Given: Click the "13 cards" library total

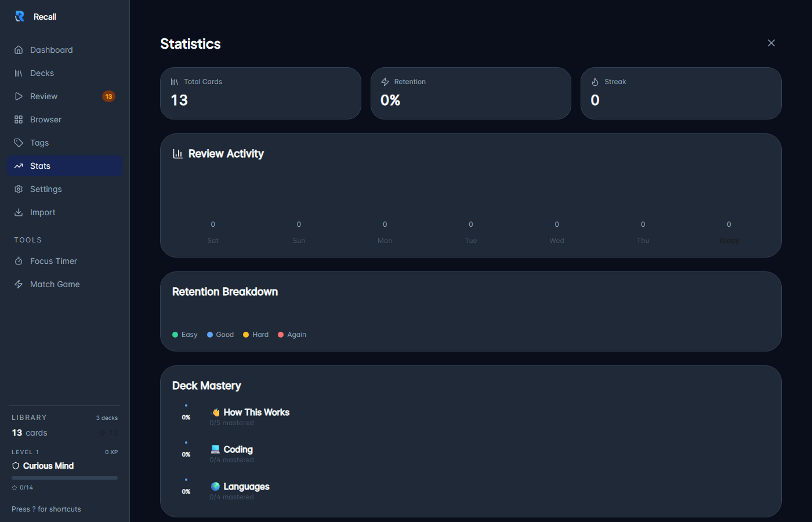Looking at the screenshot, I should 30,433.
